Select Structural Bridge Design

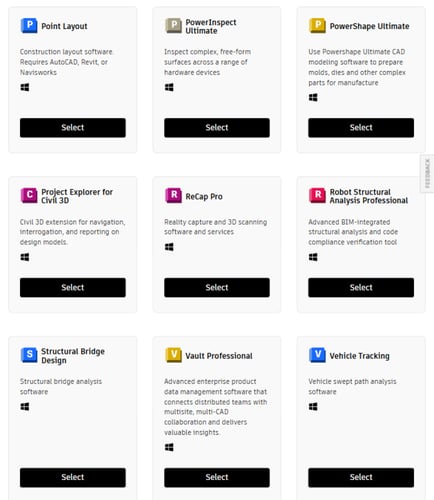pyautogui.click(x=73, y=477)
